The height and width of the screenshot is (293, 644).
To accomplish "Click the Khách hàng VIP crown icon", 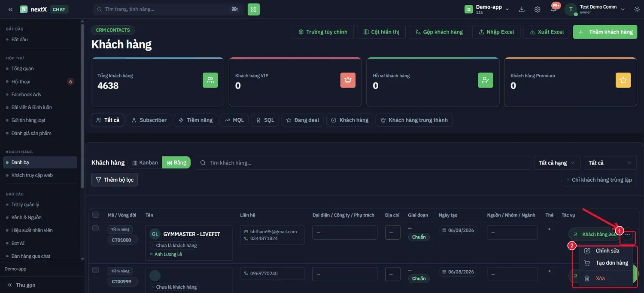I will coord(348,80).
